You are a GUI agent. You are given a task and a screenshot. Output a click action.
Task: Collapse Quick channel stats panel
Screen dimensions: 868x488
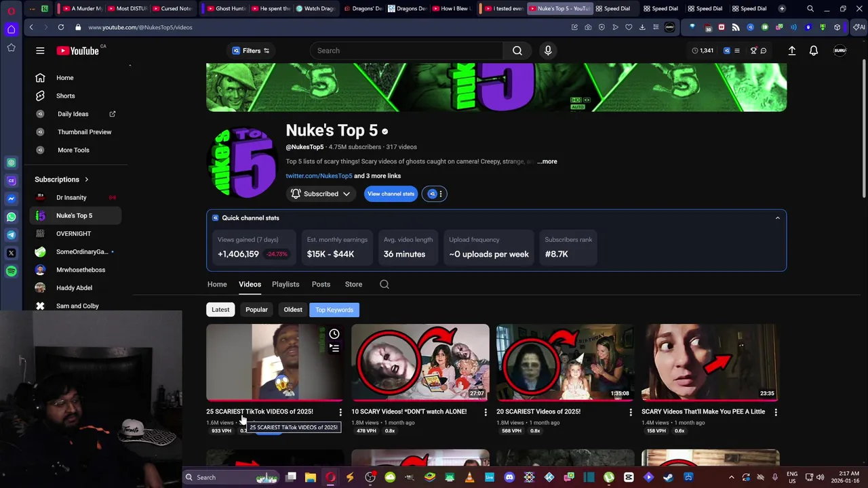[x=777, y=218]
